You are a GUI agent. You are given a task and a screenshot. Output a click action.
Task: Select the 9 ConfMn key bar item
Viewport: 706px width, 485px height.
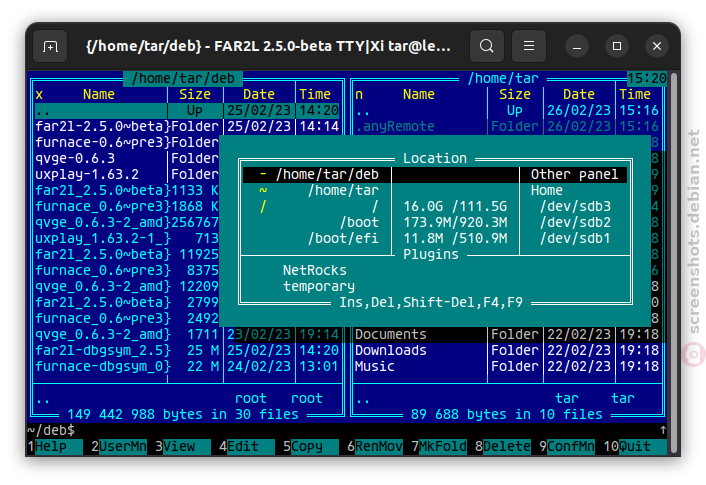pos(566,446)
